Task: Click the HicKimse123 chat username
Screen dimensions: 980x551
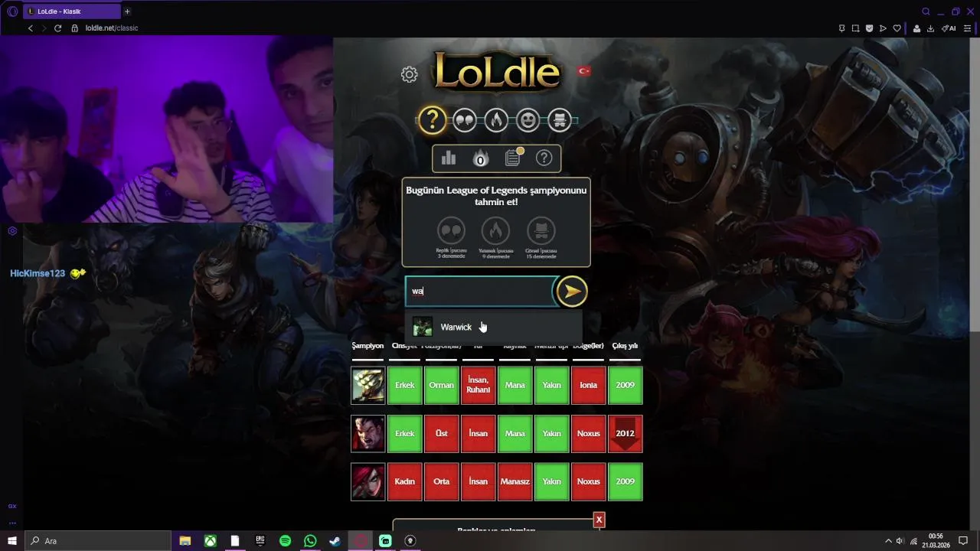Action: click(38, 273)
